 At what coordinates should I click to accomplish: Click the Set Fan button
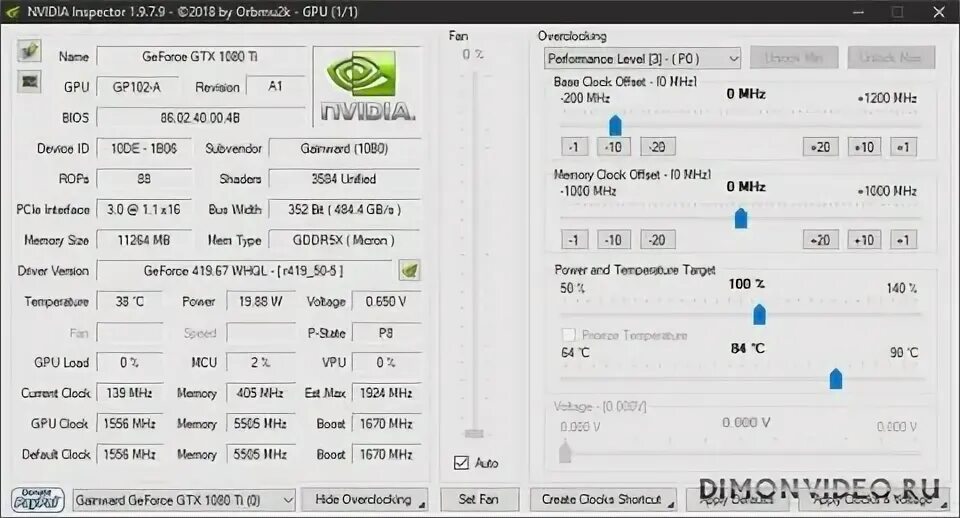coord(479,500)
